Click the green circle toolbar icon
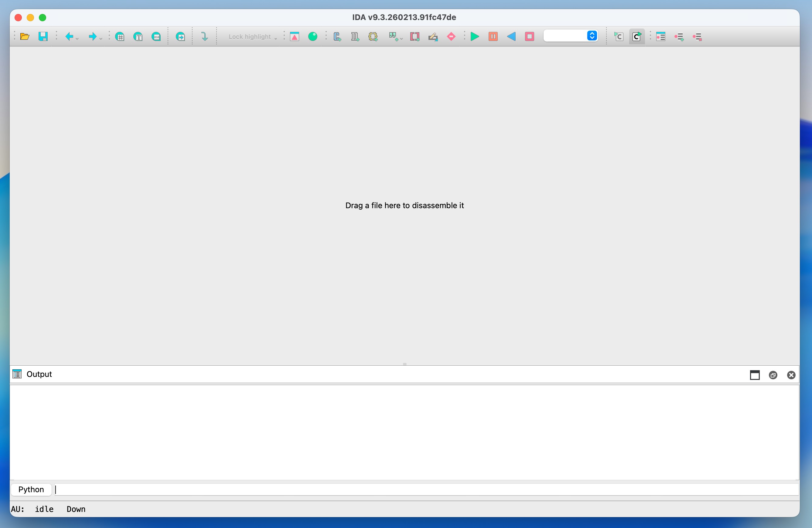Viewport: 812px width, 528px height. click(x=312, y=36)
